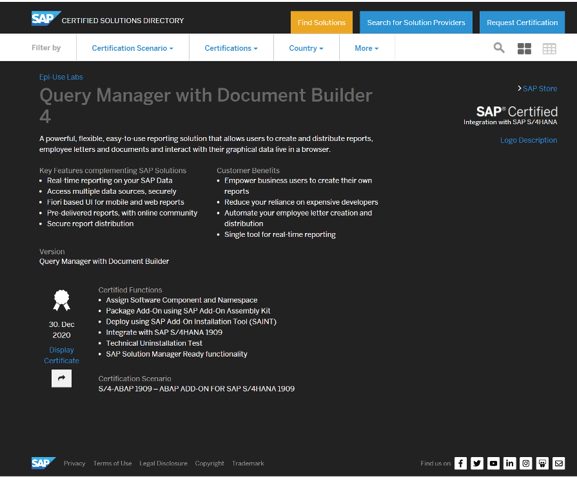
Task: Open the YouTube icon in footer
Action: point(493,463)
